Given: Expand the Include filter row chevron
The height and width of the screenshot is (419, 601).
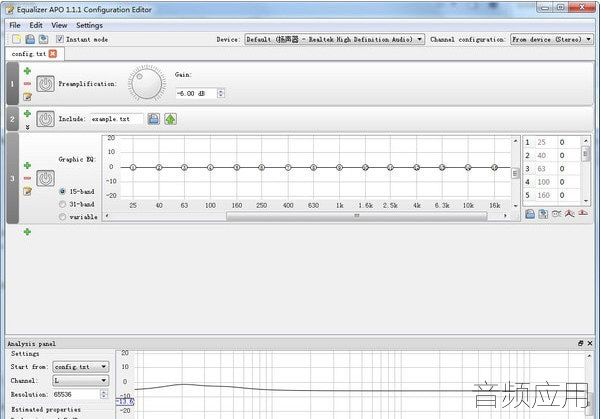Looking at the screenshot, I should [x=28, y=127].
